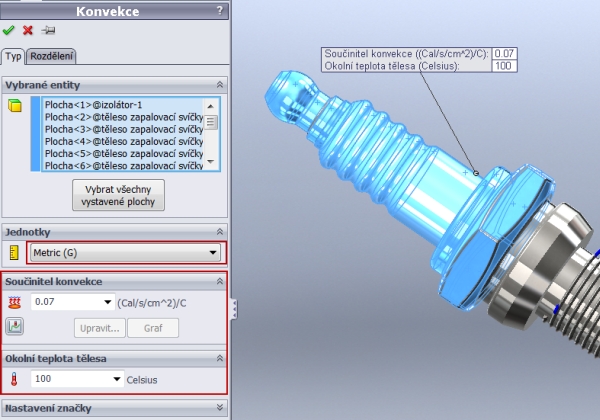
Task: Click the ambient temperature 100 input field
Action: pyautogui.click(x=72, y=379)
